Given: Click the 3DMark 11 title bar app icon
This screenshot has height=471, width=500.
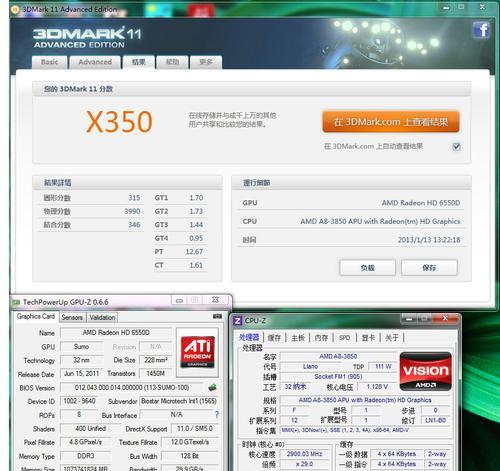Looking at the screenshot, I should (x=15, y=10).
